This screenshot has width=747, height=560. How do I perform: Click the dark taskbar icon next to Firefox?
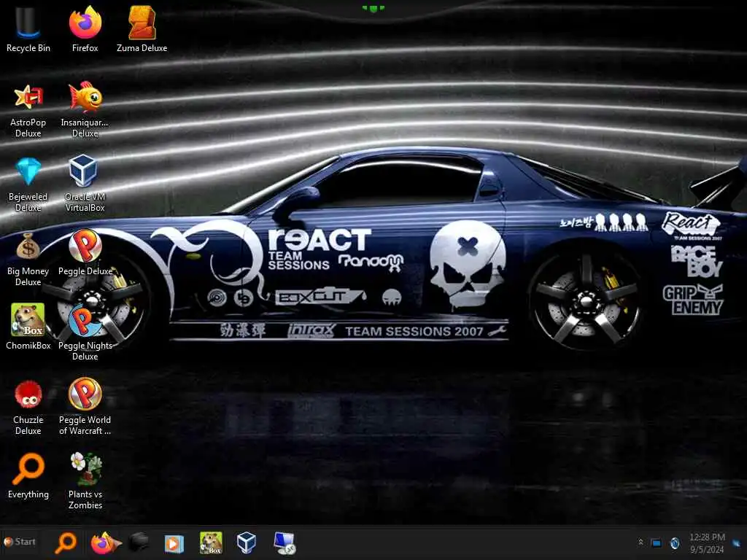(x=139, y=542)
